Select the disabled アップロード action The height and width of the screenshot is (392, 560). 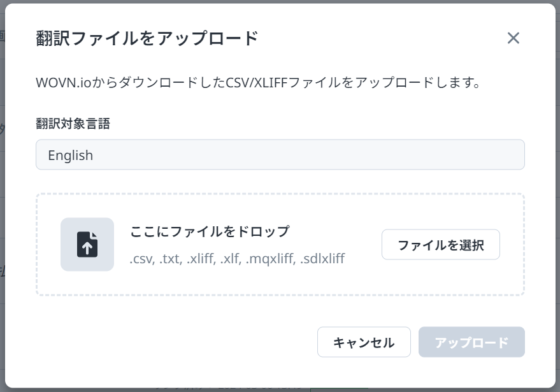(x=471, y=342)
